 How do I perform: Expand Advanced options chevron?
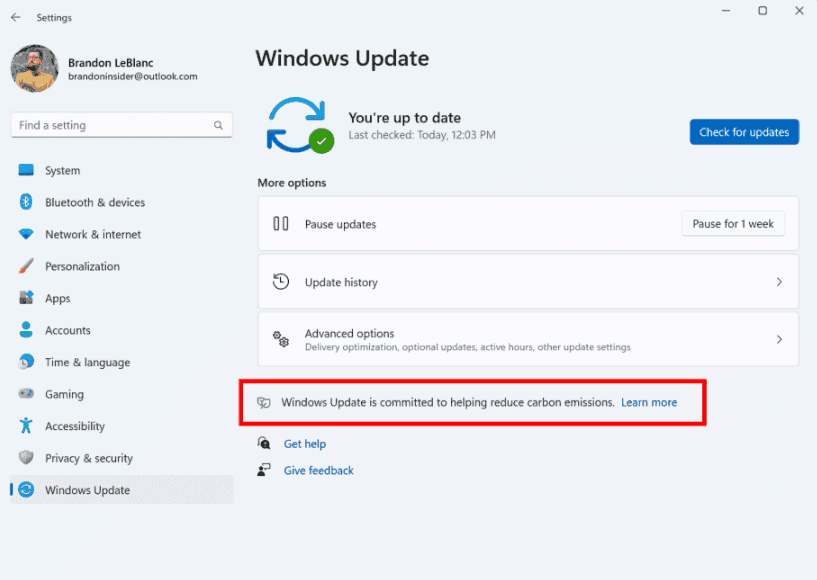[779, 339]
